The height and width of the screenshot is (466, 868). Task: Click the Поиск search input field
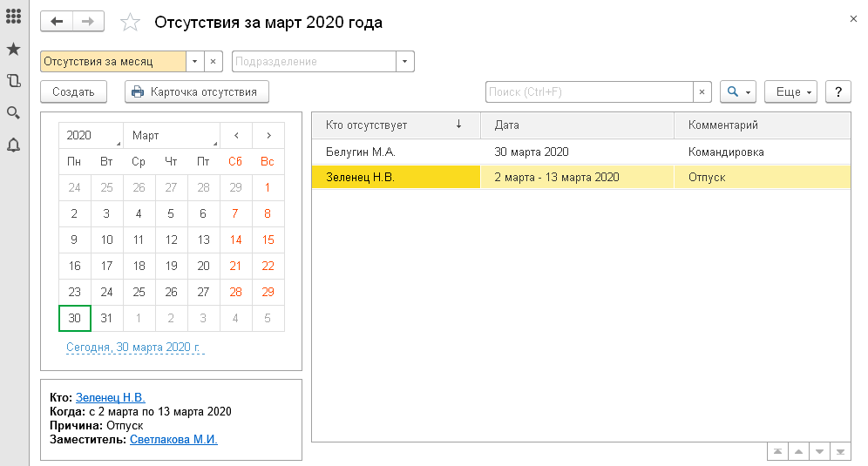[589, 91]
